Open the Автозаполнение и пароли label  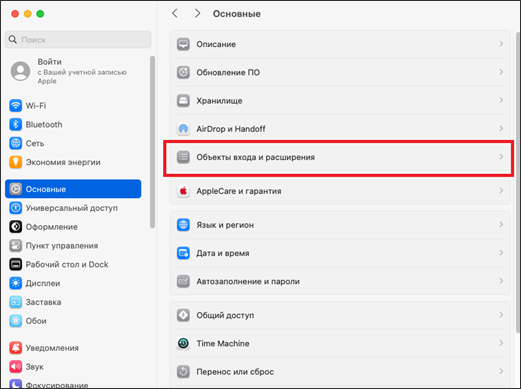[x=248, y=282]
